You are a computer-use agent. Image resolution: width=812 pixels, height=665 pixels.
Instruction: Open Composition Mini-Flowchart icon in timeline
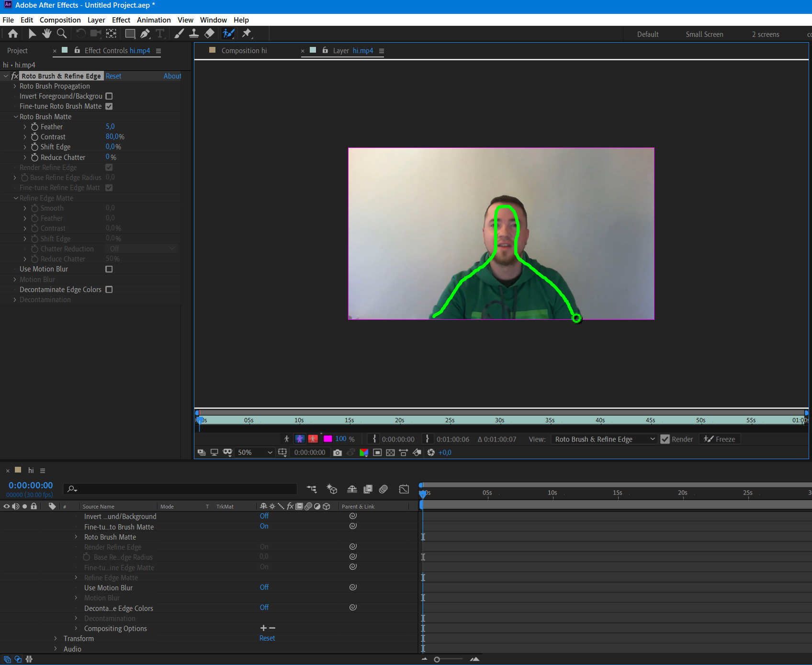point(312,489)
